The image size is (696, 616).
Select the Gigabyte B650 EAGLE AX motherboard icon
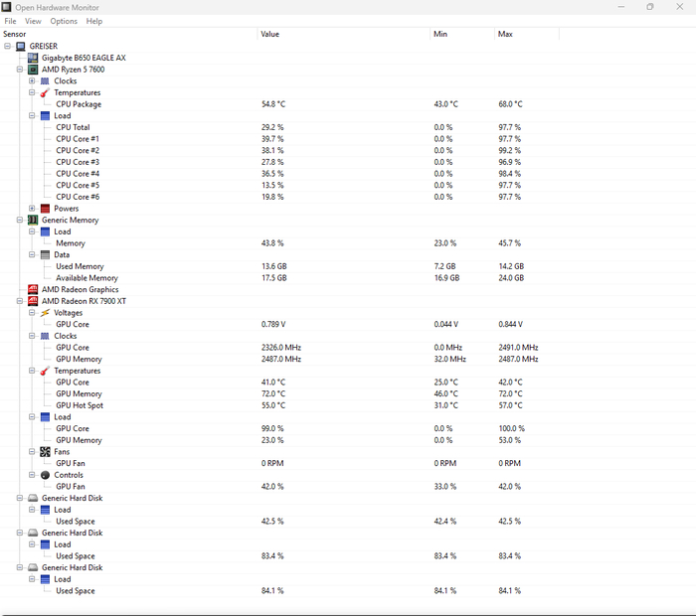[33, 58]
